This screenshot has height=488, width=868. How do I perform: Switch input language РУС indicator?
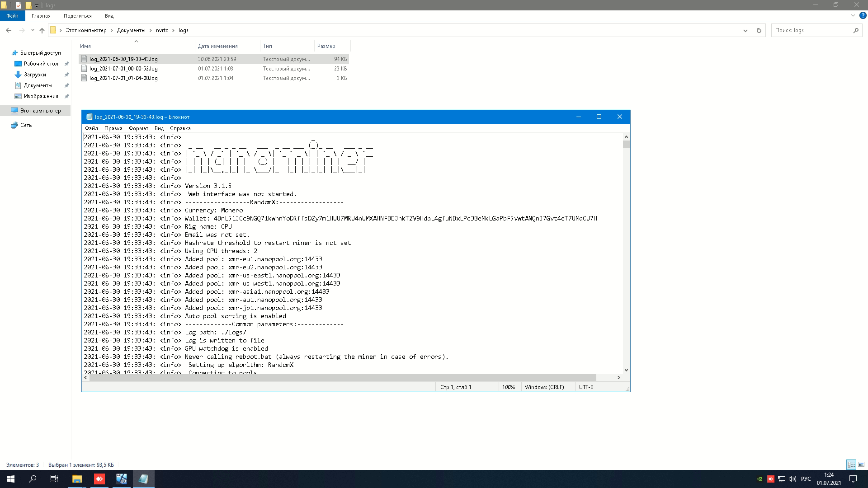(806, 479)
